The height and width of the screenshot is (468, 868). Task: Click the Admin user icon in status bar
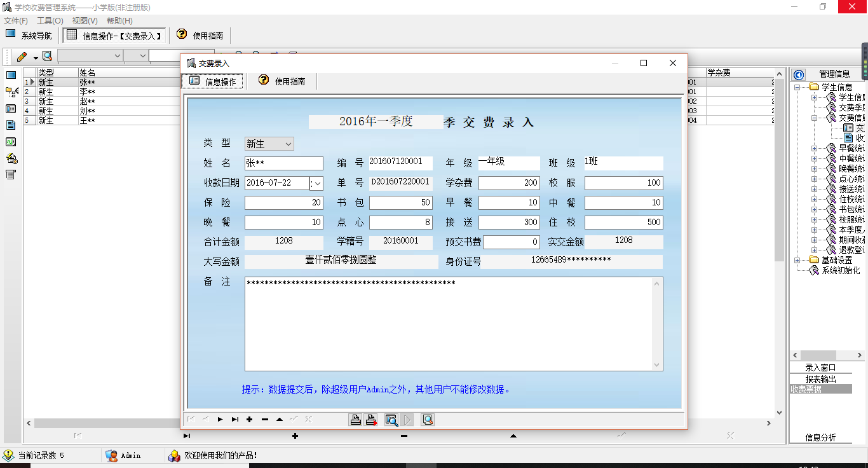111,455
